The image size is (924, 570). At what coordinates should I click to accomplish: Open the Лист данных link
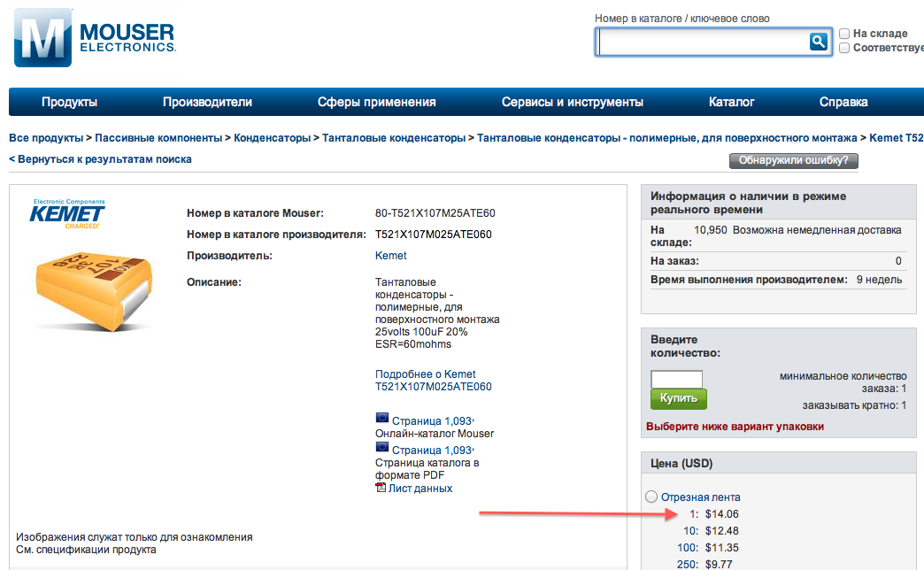[x=420, y=488]
